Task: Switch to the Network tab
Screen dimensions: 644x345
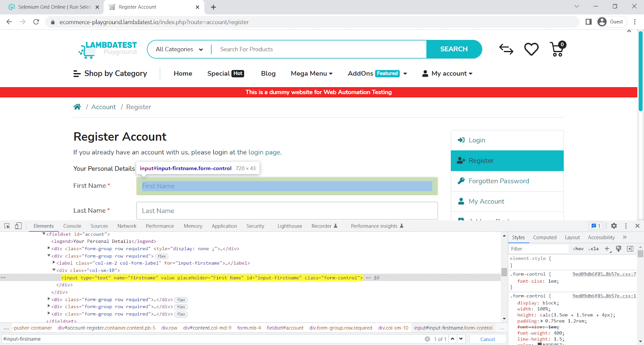Action: (x=127, y=226)
